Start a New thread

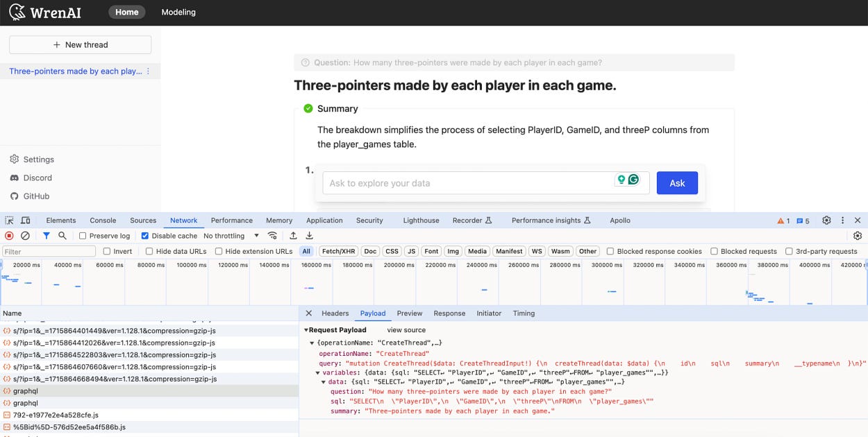click(x=80, y=44)
